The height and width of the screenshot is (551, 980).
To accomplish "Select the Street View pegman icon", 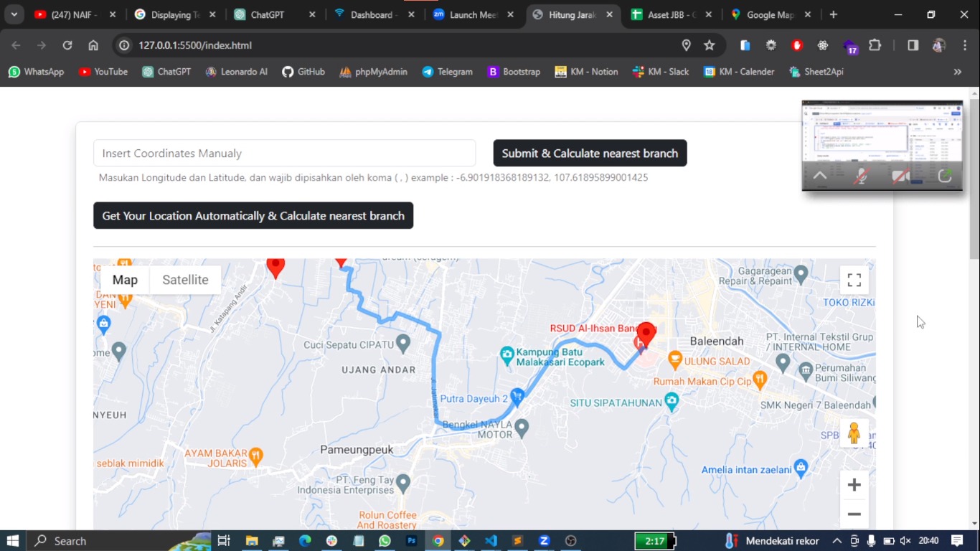I will 854,433.
